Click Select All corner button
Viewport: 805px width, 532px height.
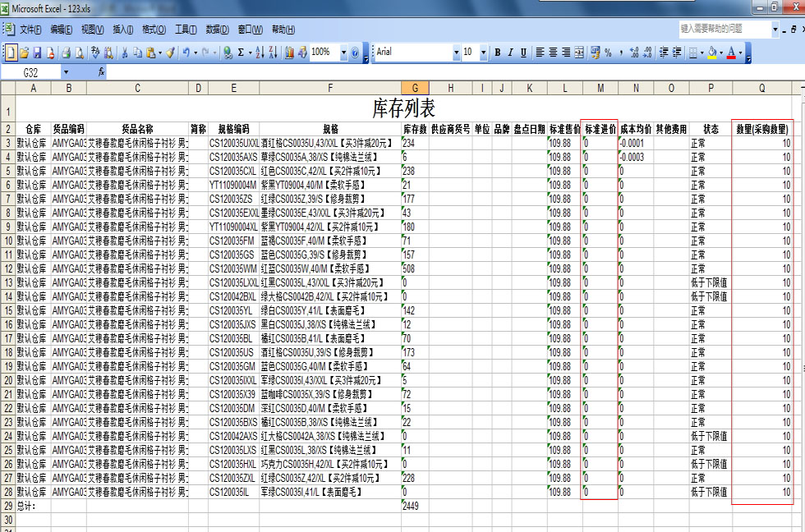click(7, 88)
